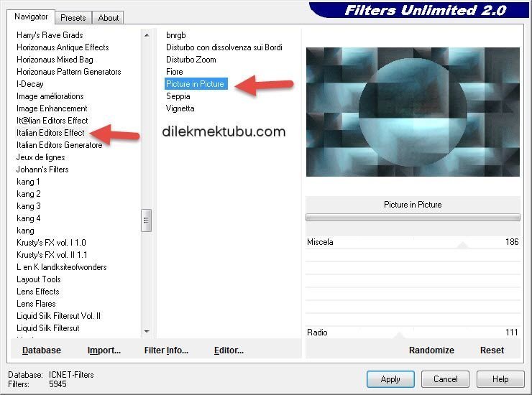The width and height of the screenshot is (532, 395).
Task: Click the Apply button
Action: (x=390, y=379)
